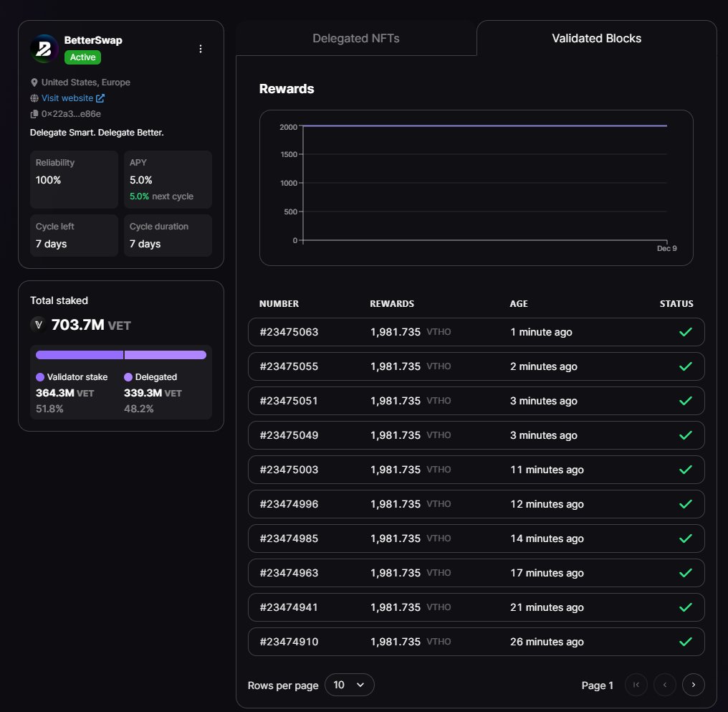728x712 pixels.
Task: Copy the 0x22a3...e86e address icon
Action: point(34,114)
